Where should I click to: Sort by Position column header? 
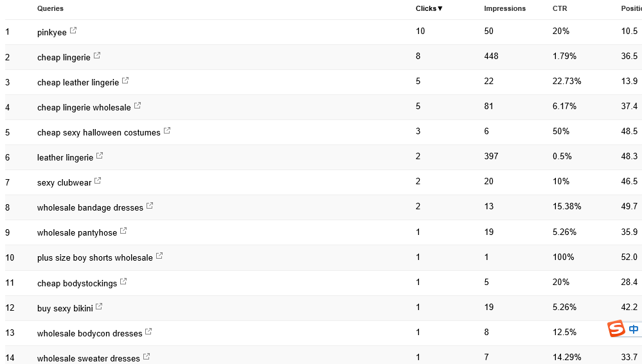coord(631,8)
